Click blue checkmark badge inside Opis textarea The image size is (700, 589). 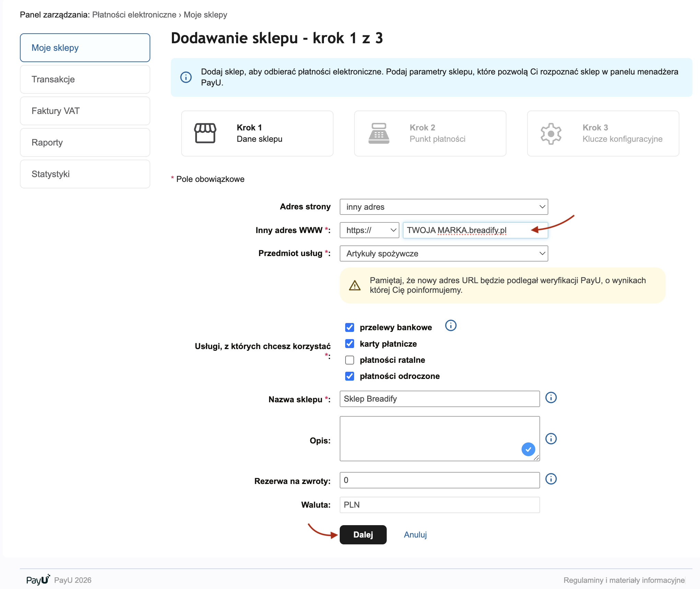(528, 449)
